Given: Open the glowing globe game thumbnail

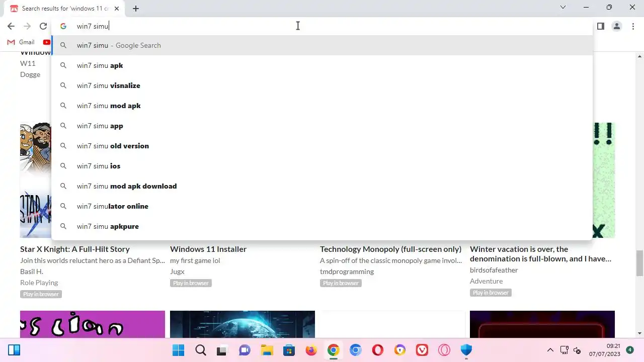Looking at the screenshot, I should (243, 324).
